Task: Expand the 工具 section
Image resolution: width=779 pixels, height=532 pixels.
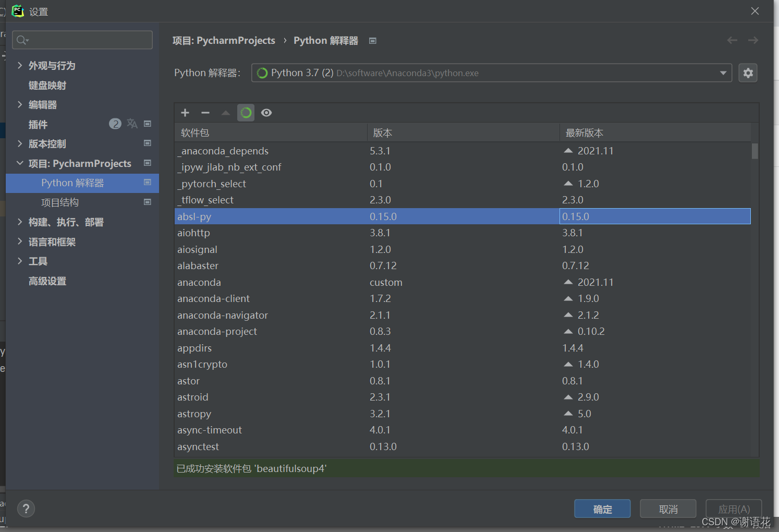Action: (20, 261)
